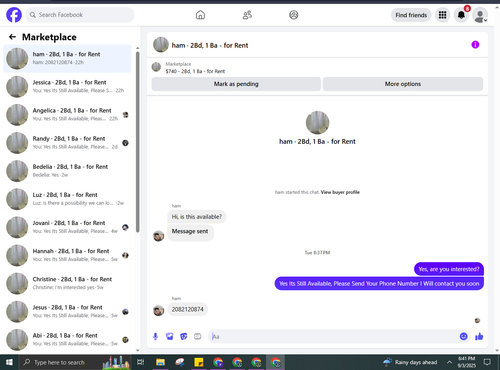Expand the system tray hidden icons
Image resolution: width=500 pixels, height=370 pixels.
[449, 362]
